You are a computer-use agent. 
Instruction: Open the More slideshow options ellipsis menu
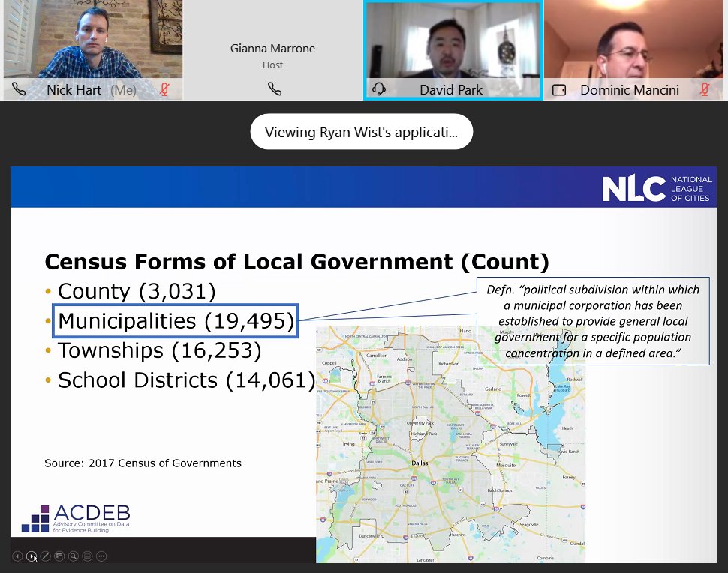(101, 556)
